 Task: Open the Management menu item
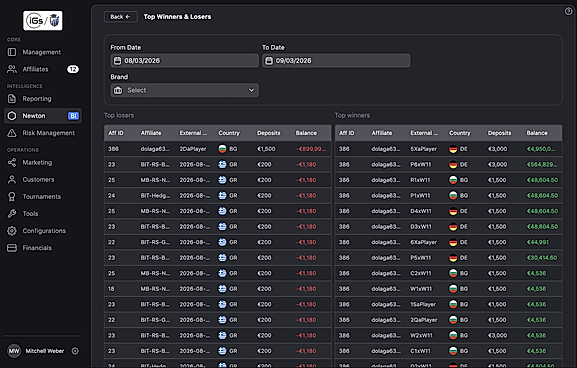(43, 52)
